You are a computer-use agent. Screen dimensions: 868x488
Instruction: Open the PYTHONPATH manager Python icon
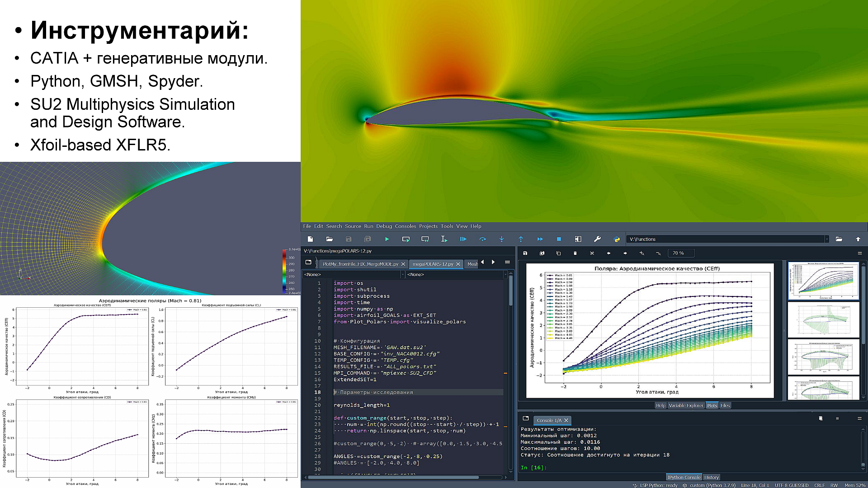(617, 239)
